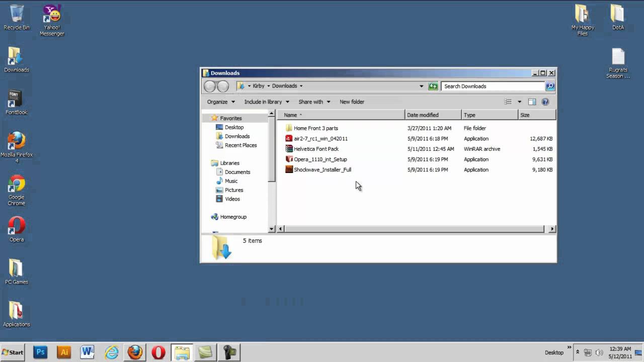Select Pictures library
Viewport: 644px width, 362px height.
coord(233,190)
